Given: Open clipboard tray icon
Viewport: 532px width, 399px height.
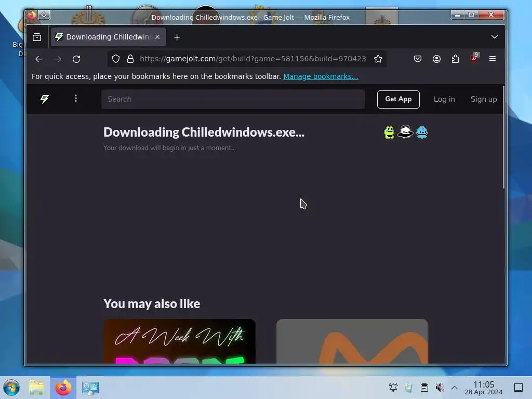Looking at the screenshot, I should [x=424, y=388].
